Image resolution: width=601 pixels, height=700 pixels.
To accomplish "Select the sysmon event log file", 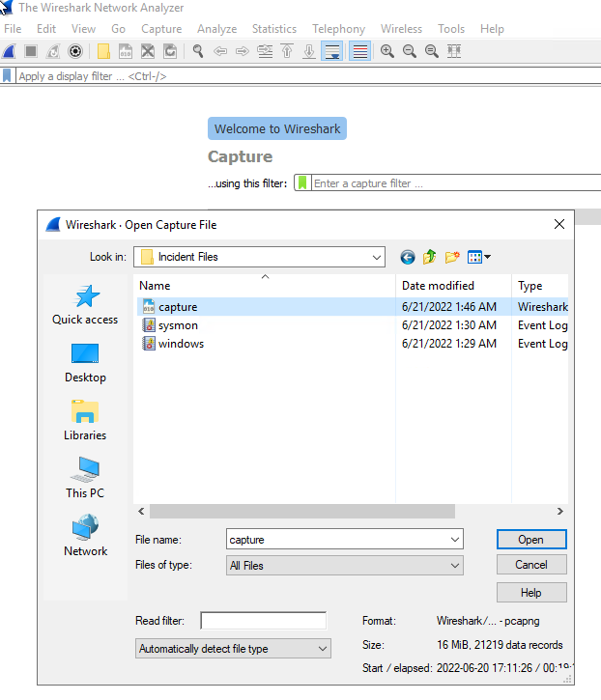I will [x=178, y=325].
